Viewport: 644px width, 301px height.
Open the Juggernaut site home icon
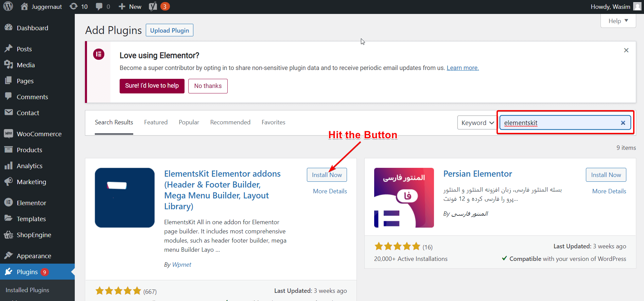point(24,6)
